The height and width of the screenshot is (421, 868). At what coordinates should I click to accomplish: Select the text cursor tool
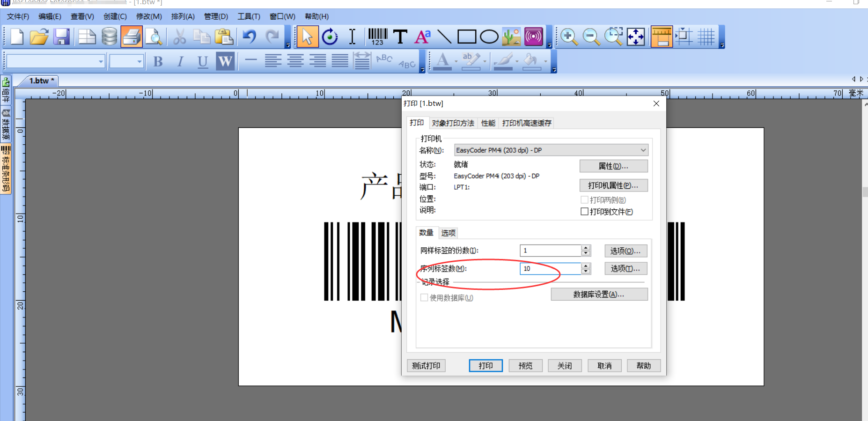(352, 37)
